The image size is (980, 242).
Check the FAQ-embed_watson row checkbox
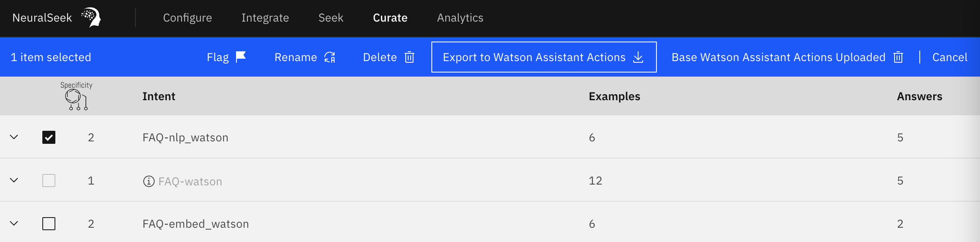tap(49, 224)
